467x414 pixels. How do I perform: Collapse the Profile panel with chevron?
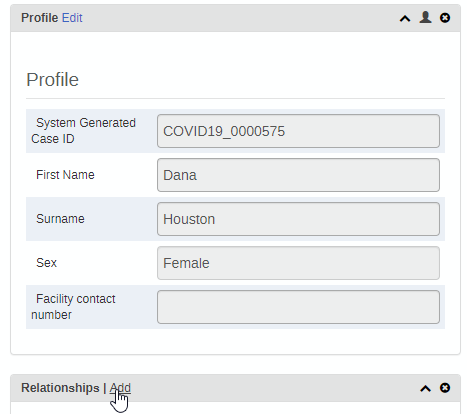coord(405,18)
